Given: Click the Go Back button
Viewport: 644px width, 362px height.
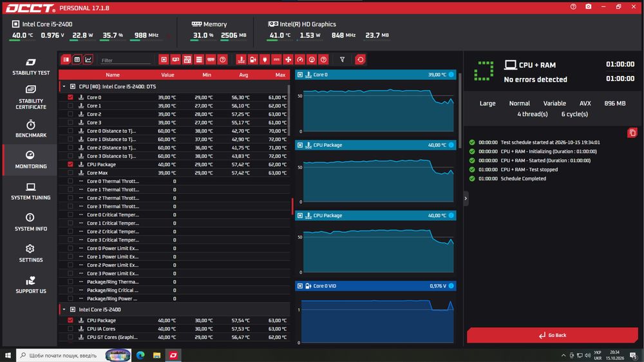Looking at the screenshot, I should pos(552,336).
